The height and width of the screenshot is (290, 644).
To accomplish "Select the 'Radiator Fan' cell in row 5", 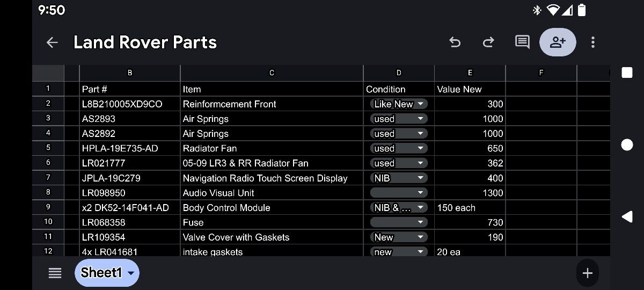I will click(272, 148).
